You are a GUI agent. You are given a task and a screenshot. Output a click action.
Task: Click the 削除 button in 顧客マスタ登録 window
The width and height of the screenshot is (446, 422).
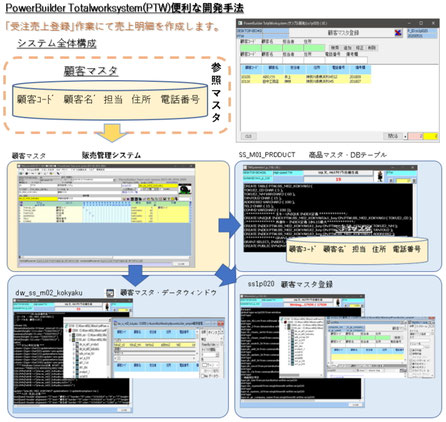[371, 48]
